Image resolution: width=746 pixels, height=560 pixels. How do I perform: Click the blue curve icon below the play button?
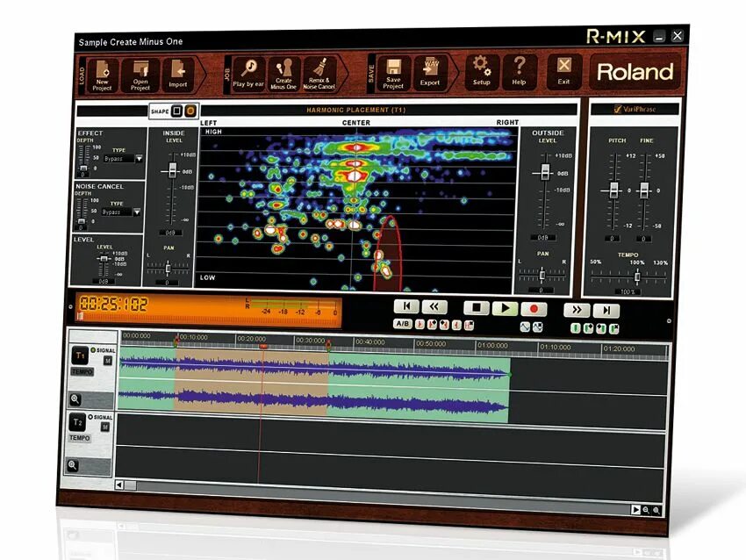525,327
